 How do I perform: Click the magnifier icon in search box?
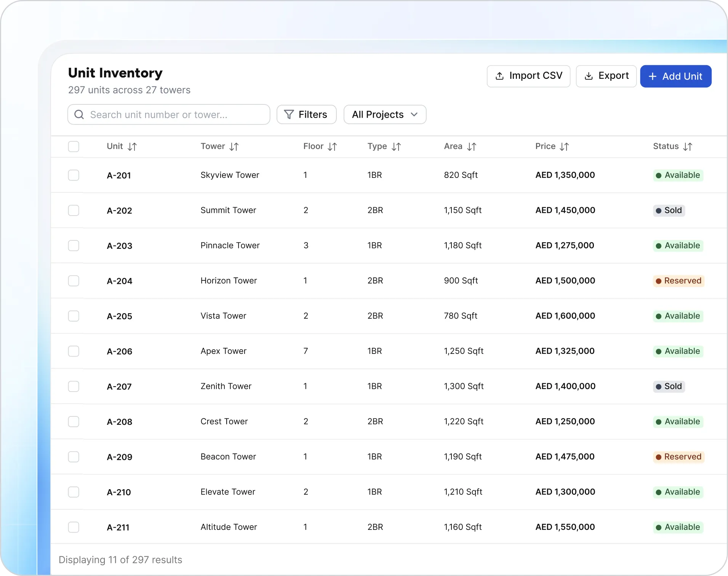[x=79, y=115]
